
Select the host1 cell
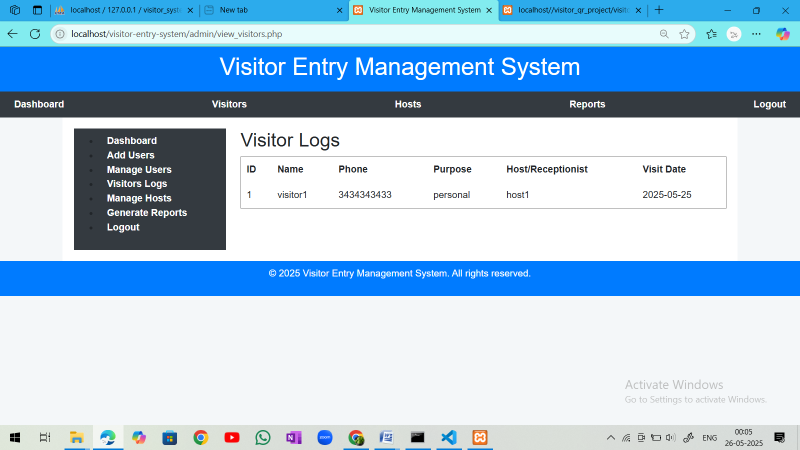(518, 195)
